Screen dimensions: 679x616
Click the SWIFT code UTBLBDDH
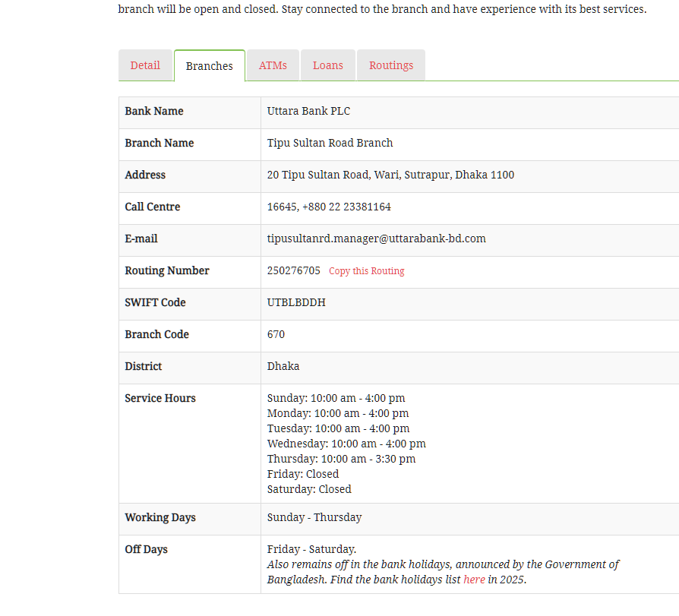pyautogui.click(x=296, y=302)
